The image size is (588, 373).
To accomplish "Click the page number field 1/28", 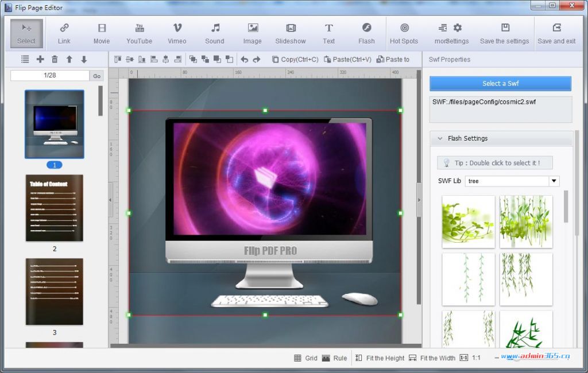I will point(50,75).
